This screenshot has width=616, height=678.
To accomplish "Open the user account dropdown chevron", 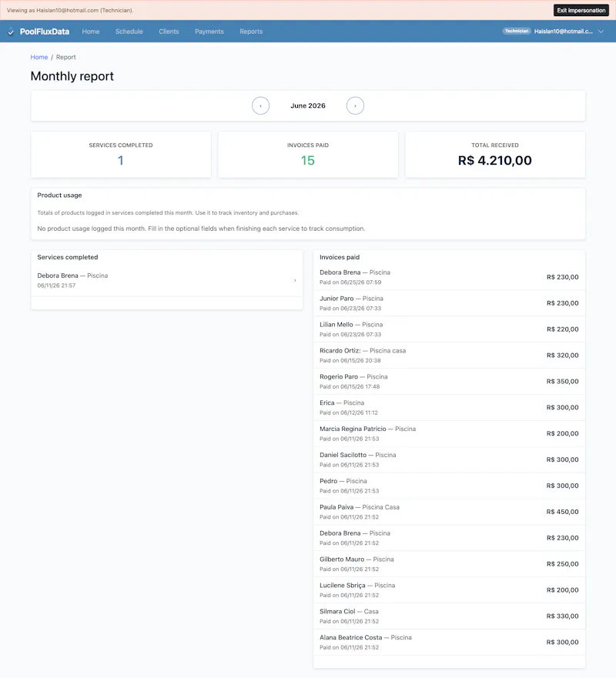I will [x=601, y=31].
